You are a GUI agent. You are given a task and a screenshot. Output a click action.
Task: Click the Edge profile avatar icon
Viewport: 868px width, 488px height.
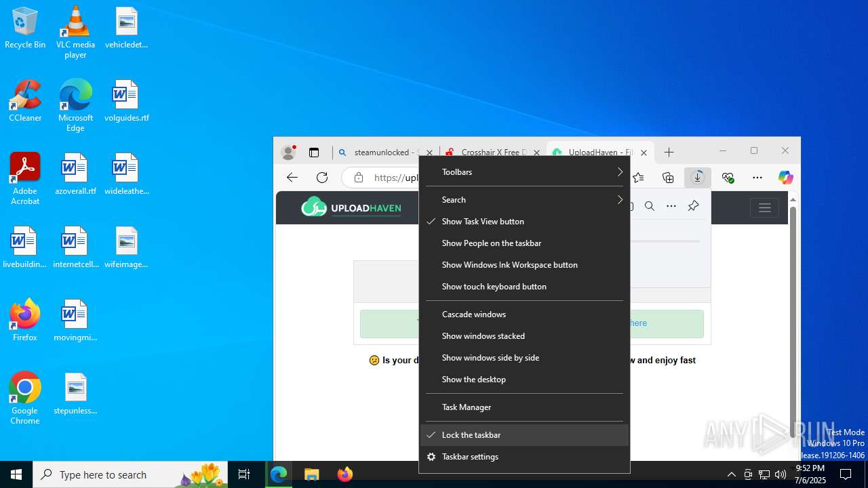pyautogui.click(x=289, y=152)
